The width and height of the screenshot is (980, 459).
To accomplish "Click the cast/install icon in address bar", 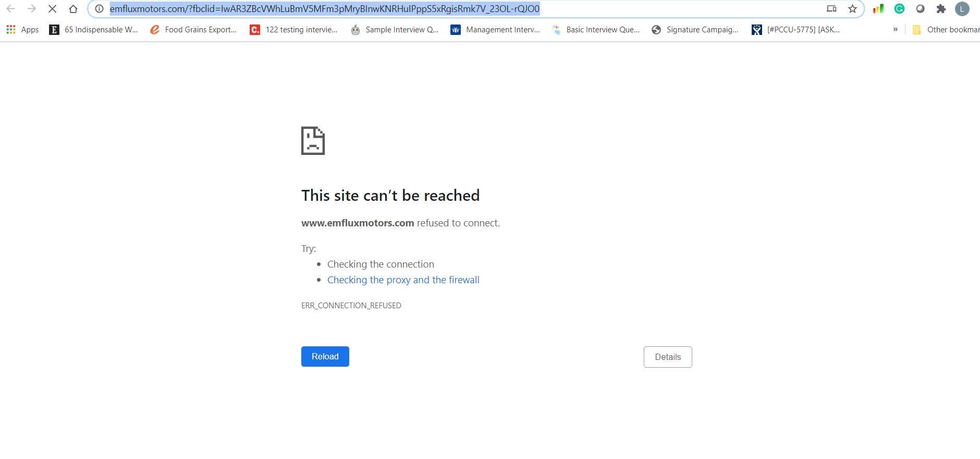I will (831, 9).
